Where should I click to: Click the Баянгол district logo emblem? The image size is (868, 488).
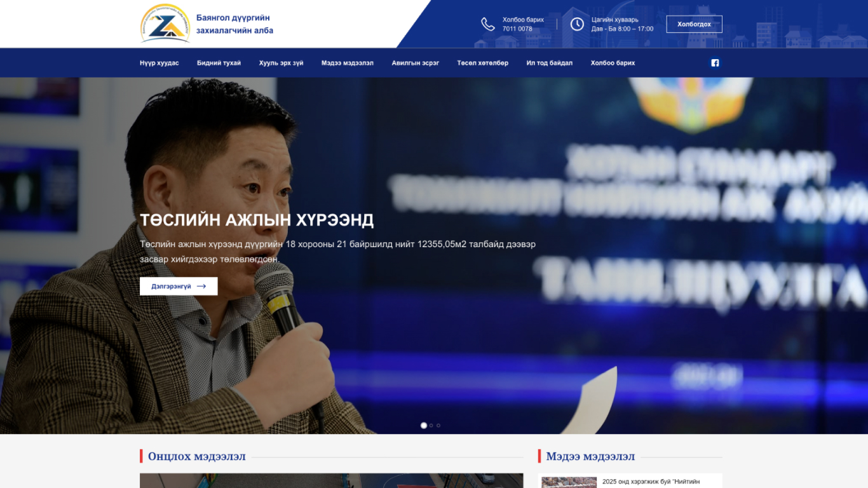[165, 24]
